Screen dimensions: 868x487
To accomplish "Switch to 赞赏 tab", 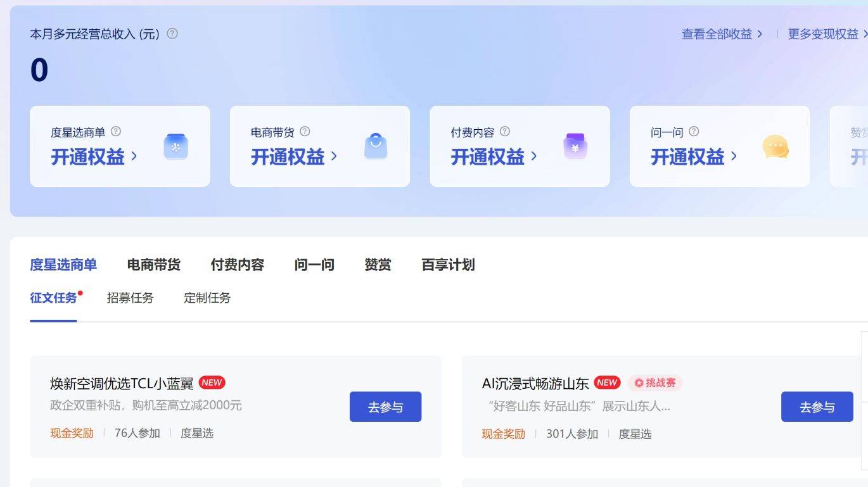I will point(378,265).
